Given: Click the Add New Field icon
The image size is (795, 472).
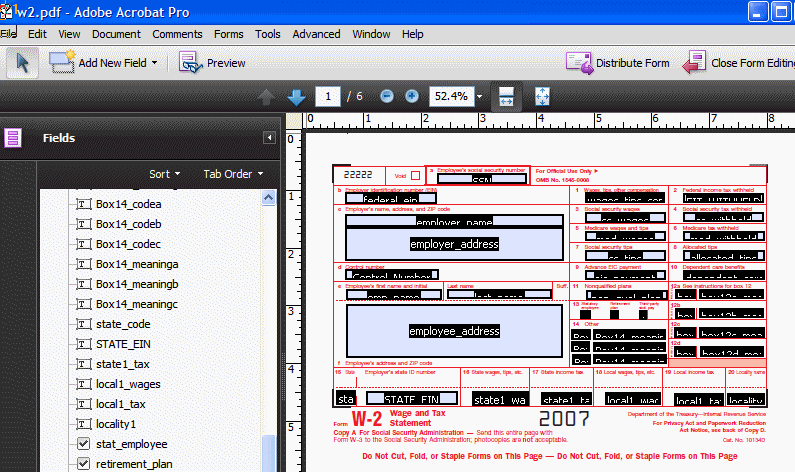Looking at the screenshot, I should click(x=62, y=62).
